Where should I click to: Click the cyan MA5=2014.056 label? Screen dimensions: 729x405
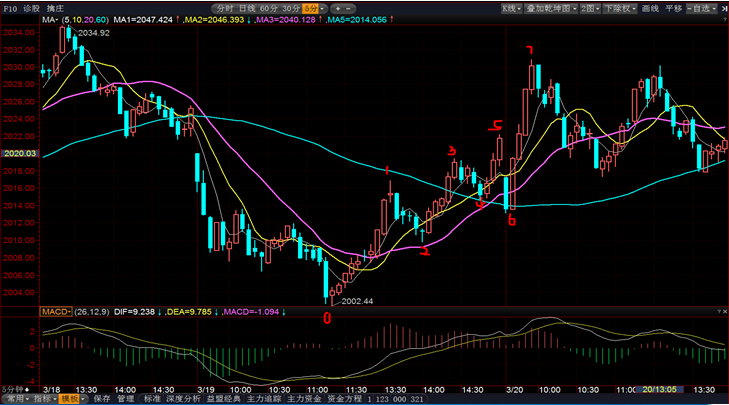coord(357,20)
